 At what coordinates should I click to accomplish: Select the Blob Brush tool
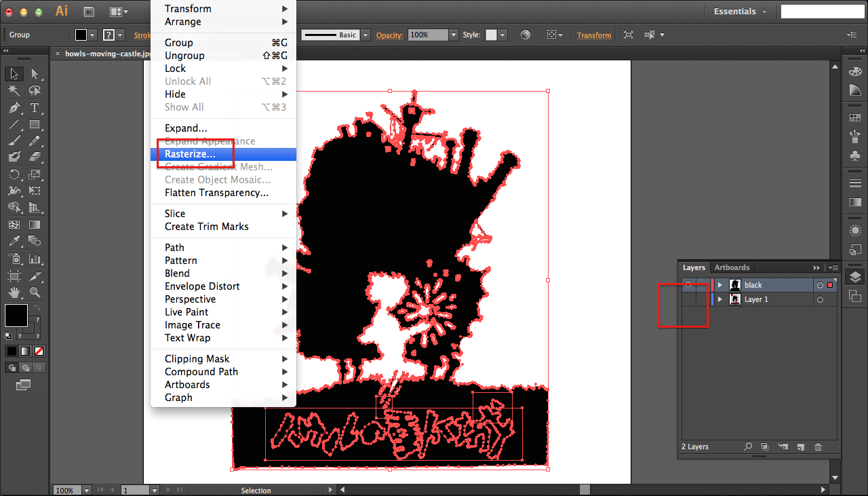click(14, 157)
